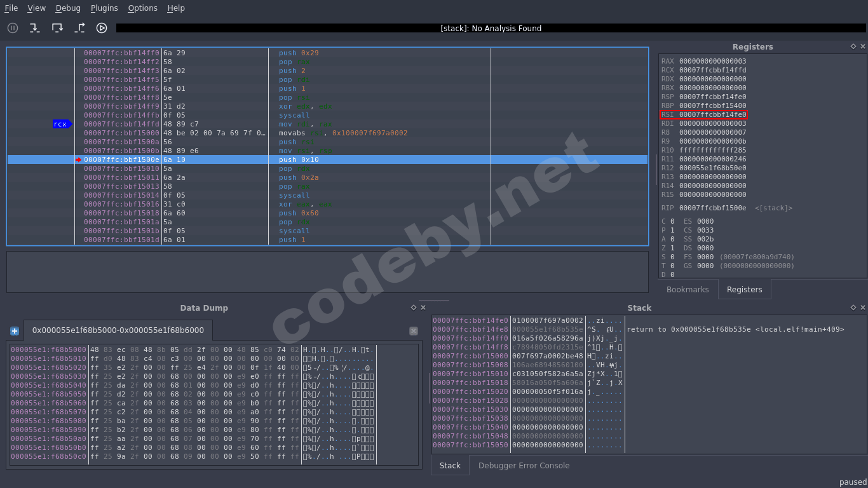The height and width of the screenshot is (488, 868).
Task: Select the highlighted RSI register value
Action: pos(712,114)
